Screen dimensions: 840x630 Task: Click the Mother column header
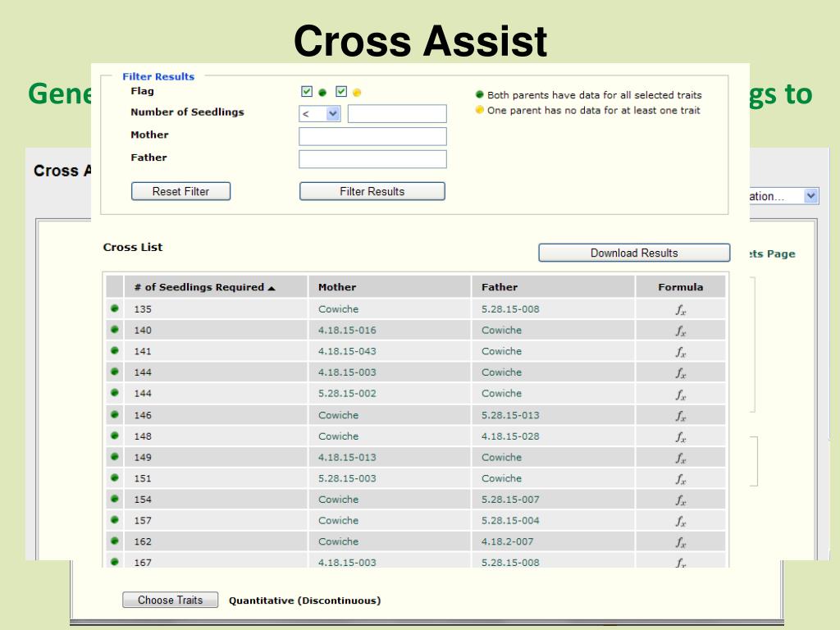pyautogui.click(x=337, y=287)
